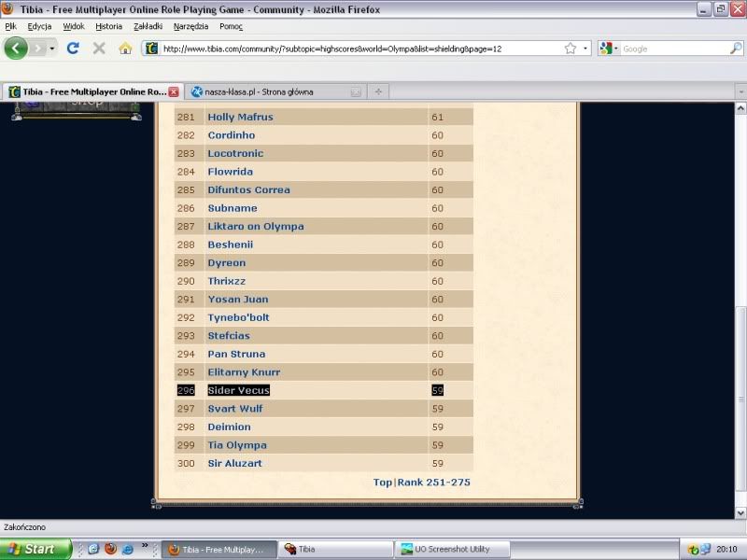The width and height of the screenshot is (747, 560).
Task: Open the Windows Start menu
Action: click(x=35, y=549)
